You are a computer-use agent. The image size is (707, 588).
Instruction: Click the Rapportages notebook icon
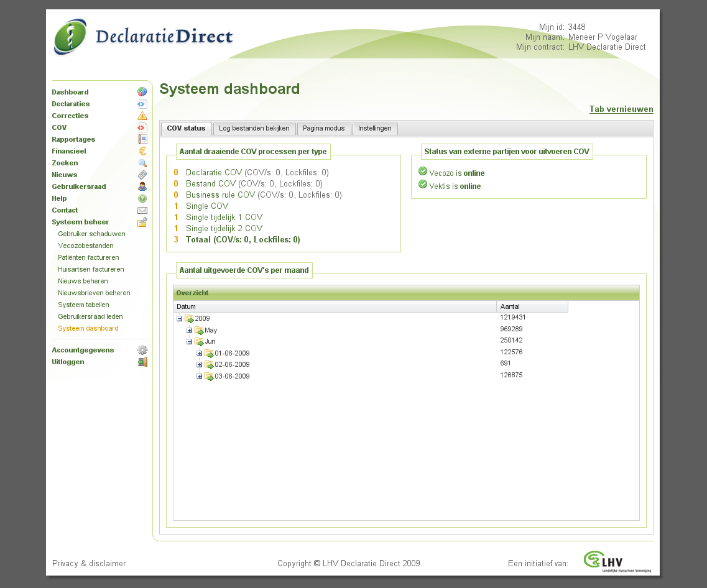point(142,139)
